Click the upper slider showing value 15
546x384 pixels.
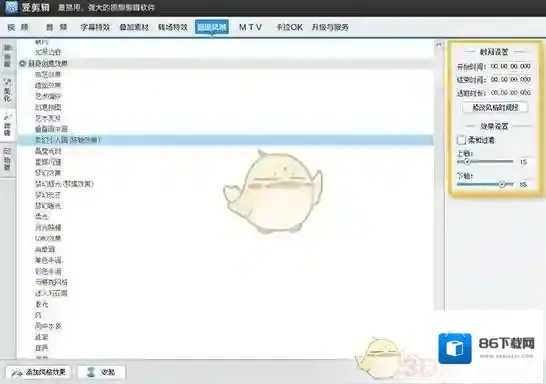pos(485,162)
